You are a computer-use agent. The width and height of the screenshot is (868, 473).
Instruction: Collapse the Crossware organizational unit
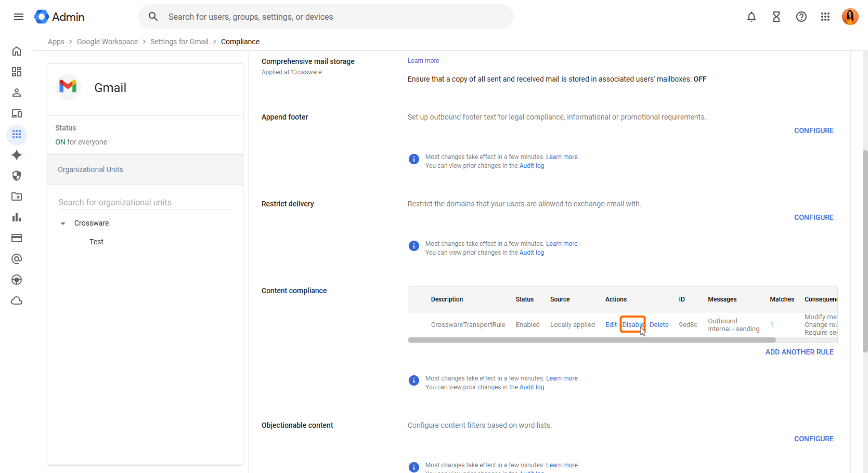(x=63, y=224)
